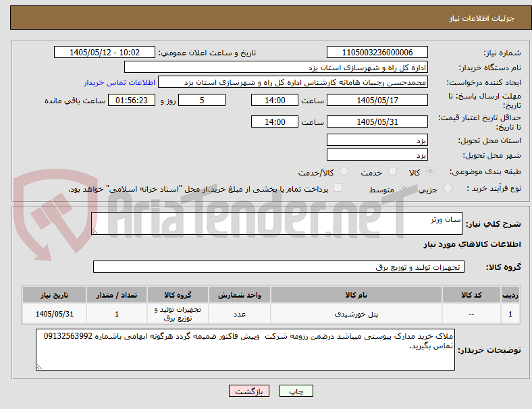The height and width of the screenshot is (409, 532).
Task: Click the عدد unit cell
Action: click(x=240, y=314)
